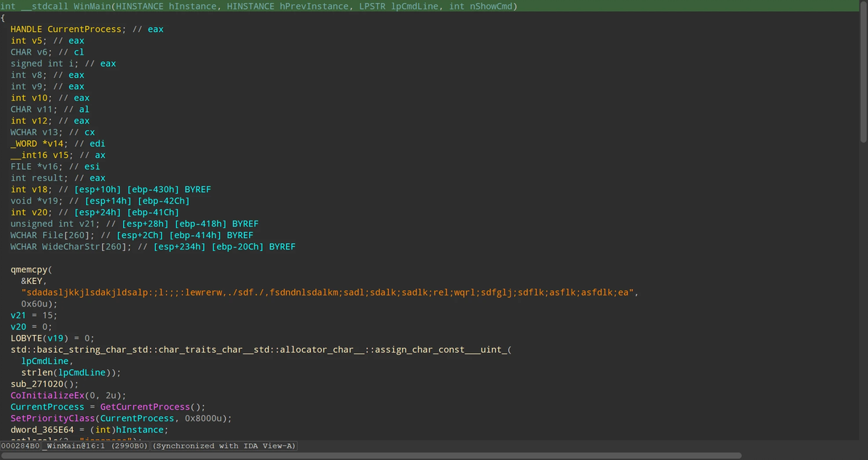
Task: Click the Synchronized with IDA View-A status
Action: pyautogui.click(x=224, y=445)
